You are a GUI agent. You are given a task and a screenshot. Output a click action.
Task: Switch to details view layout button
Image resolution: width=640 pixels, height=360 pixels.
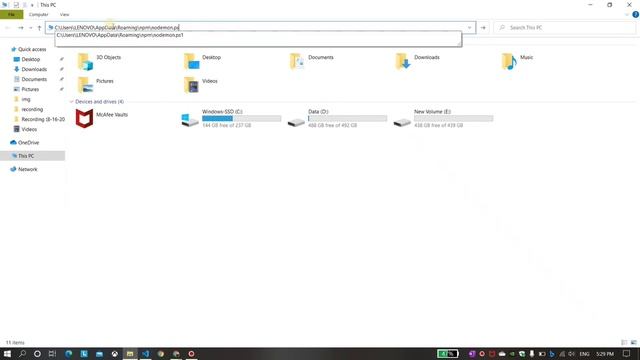(x=624, y=342)
